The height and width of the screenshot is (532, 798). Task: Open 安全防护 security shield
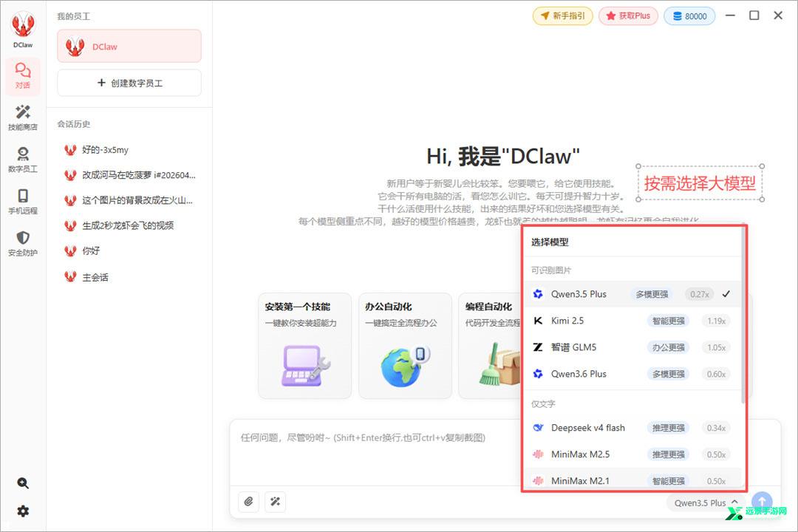click(23, 243)
